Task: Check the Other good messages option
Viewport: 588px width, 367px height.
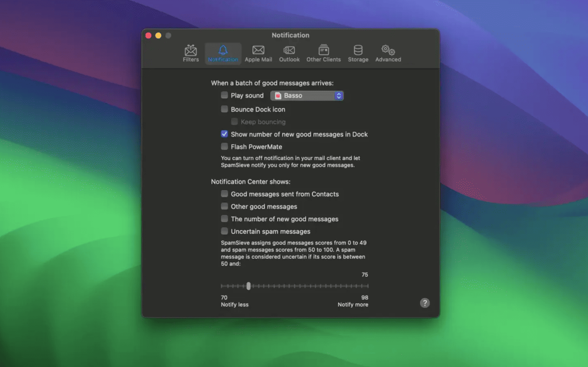Action: (x=224, y=206)
